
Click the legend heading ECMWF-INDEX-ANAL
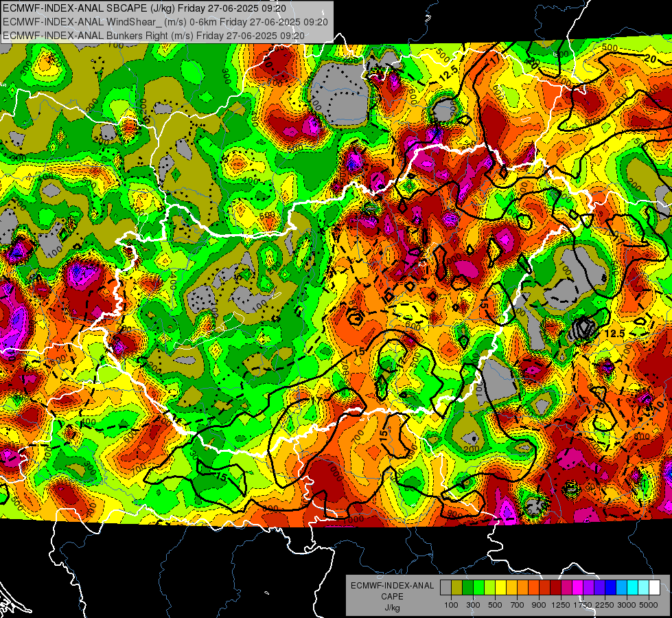(393, 586)
